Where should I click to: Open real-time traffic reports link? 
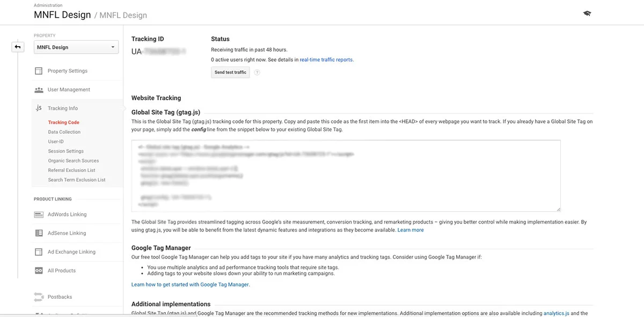(326, 60)
